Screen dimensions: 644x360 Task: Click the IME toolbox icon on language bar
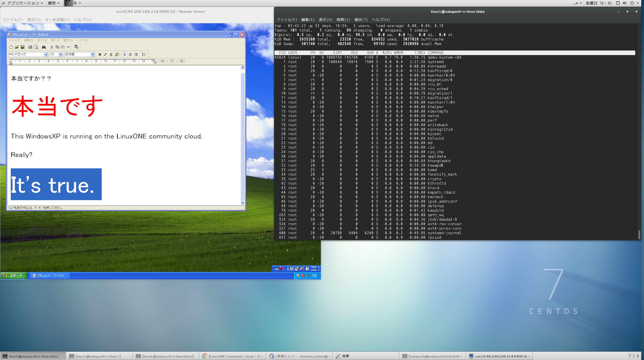(x=302, y=269)
